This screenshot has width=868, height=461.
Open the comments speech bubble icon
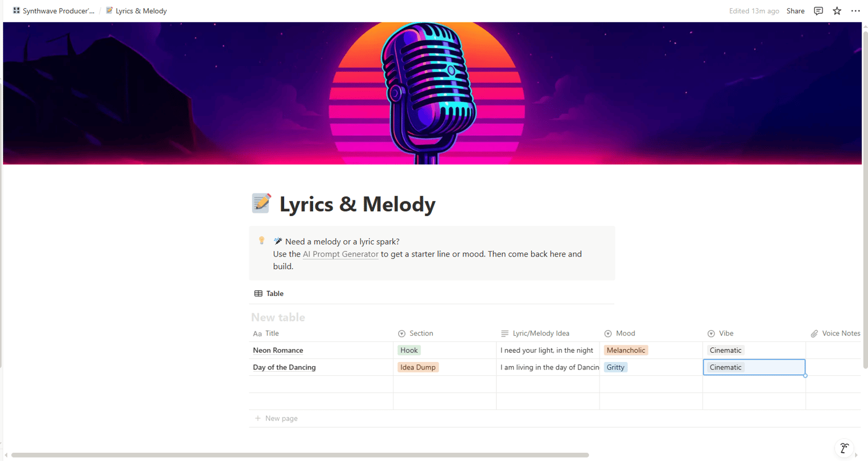(x=818, y=11)
